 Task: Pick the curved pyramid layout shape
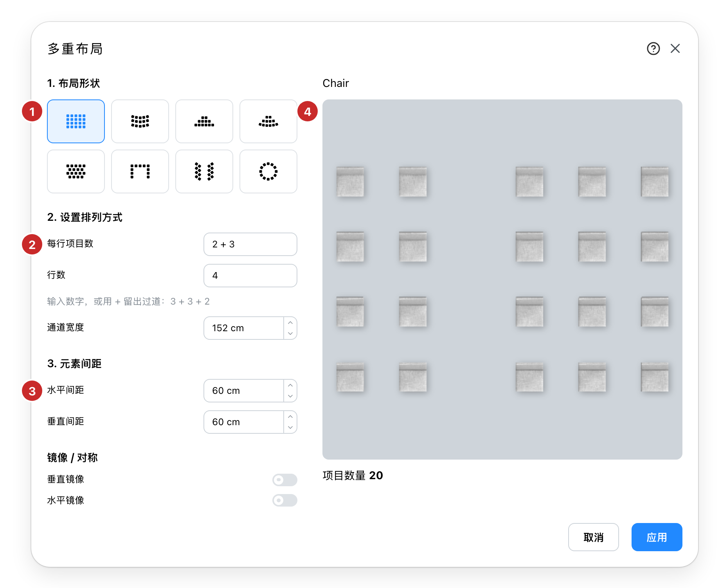[268, 121]
